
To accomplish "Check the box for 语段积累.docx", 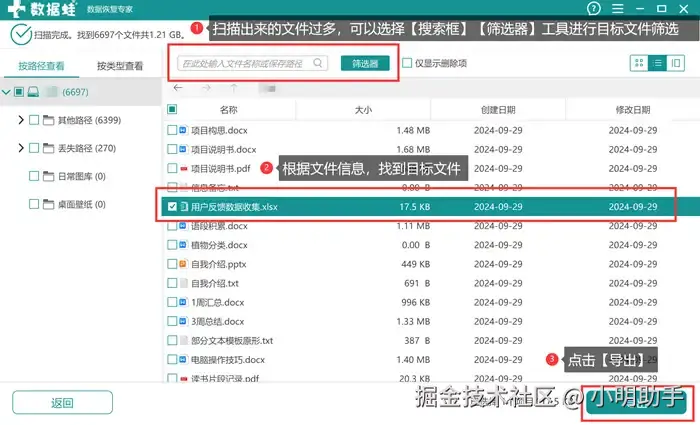I will 172,226.
